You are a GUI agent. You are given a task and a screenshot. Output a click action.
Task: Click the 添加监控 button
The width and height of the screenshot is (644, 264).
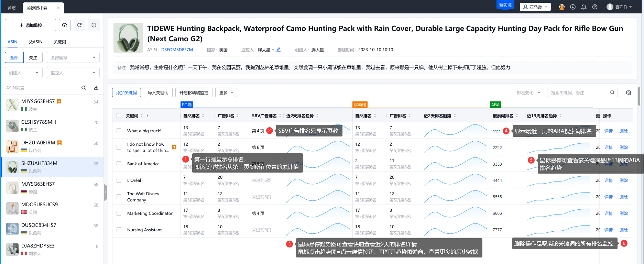[x=30, y=25]
